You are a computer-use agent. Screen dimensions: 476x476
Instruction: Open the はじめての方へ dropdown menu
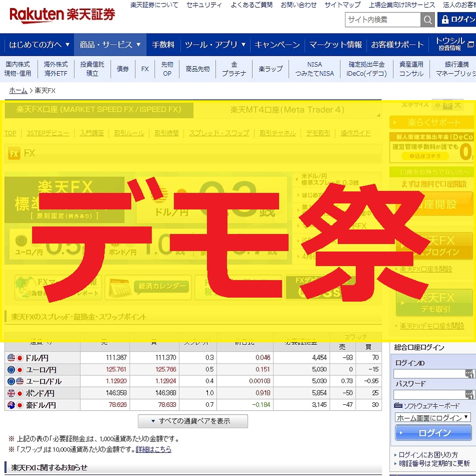40,45
